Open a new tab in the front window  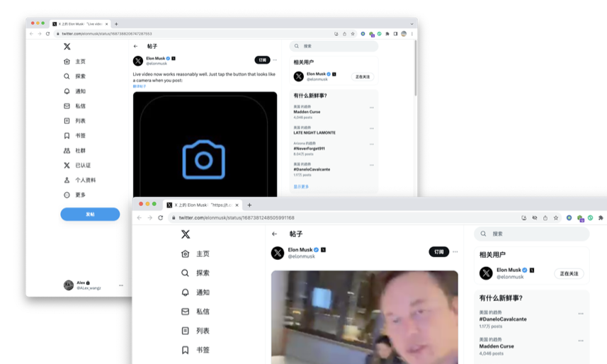tap(249, 205)
